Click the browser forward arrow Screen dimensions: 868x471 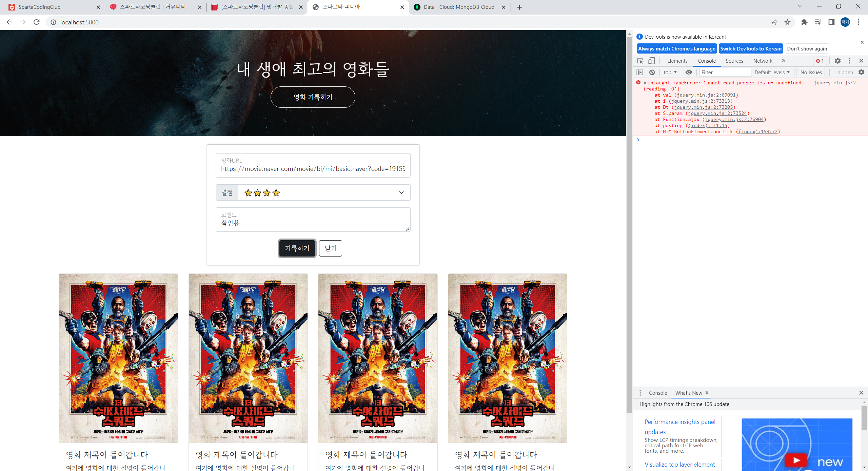[23, 22]
